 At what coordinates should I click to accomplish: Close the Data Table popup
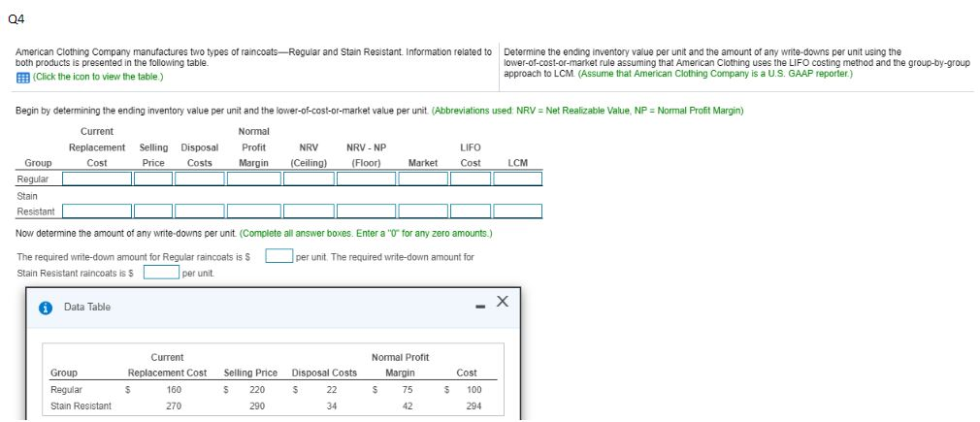click(x=503, y=302)
